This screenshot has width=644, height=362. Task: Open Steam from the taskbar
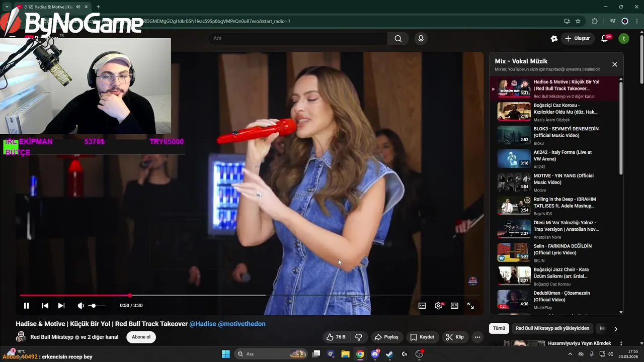pyautogui.click(x=389, y=354)
